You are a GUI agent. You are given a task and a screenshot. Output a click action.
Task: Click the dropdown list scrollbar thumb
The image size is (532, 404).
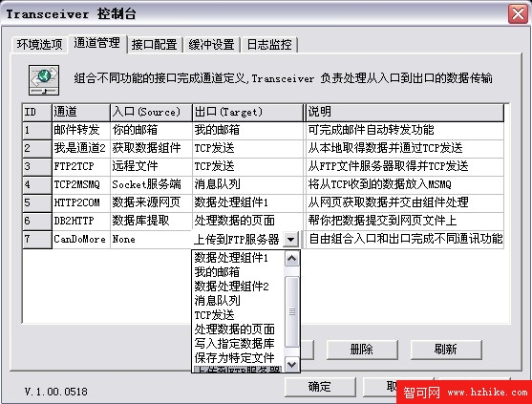[292, 312]
